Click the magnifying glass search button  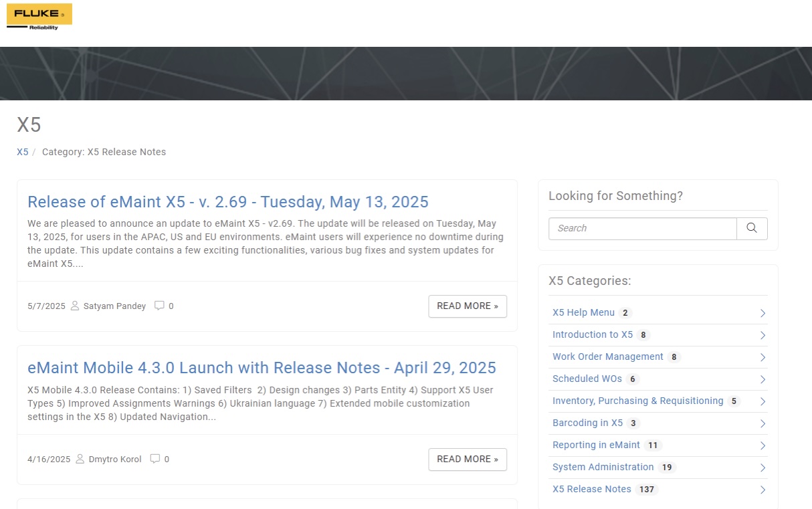tap(752, 228)
